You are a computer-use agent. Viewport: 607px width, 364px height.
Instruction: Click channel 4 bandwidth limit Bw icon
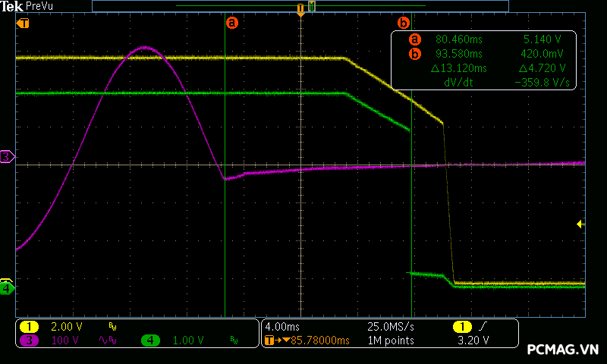[234, 340]
